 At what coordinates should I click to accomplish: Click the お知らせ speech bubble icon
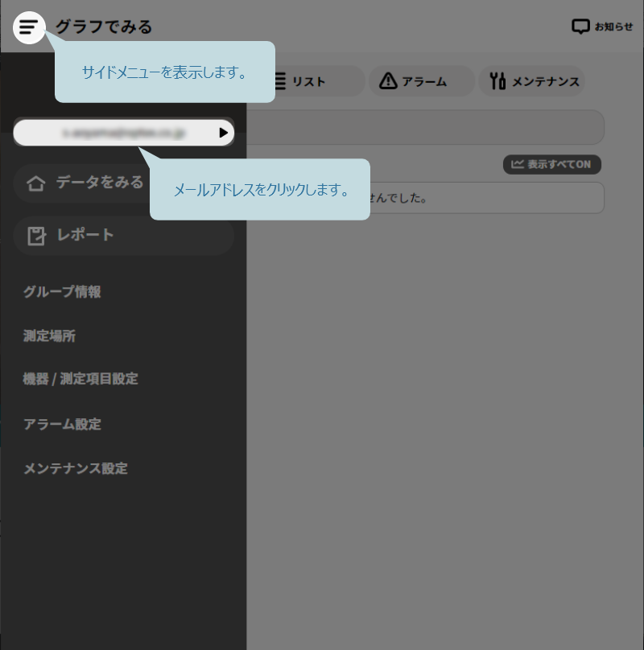(580, 27)
